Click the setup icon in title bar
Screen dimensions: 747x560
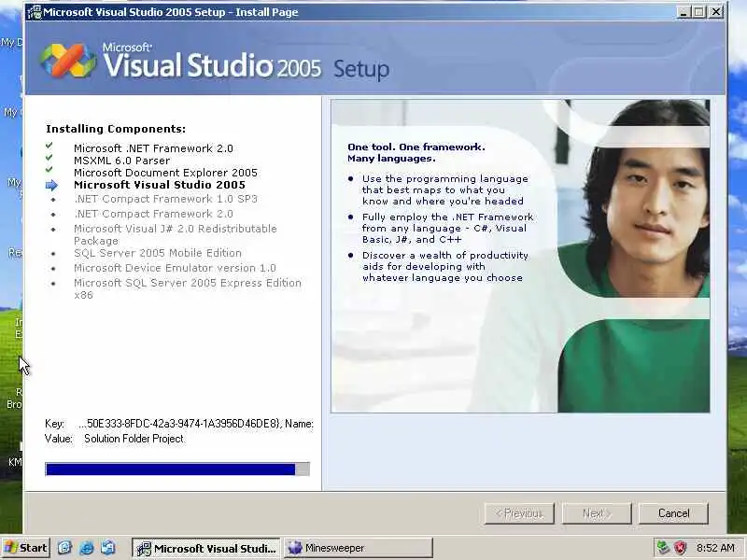[35, 12]
